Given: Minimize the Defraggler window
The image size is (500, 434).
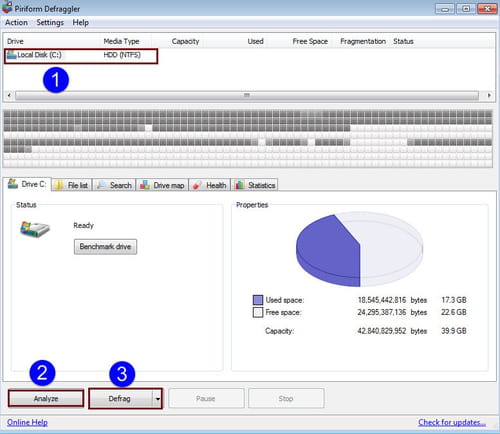Looking at the screenshot, I should (x=445, y=9).
